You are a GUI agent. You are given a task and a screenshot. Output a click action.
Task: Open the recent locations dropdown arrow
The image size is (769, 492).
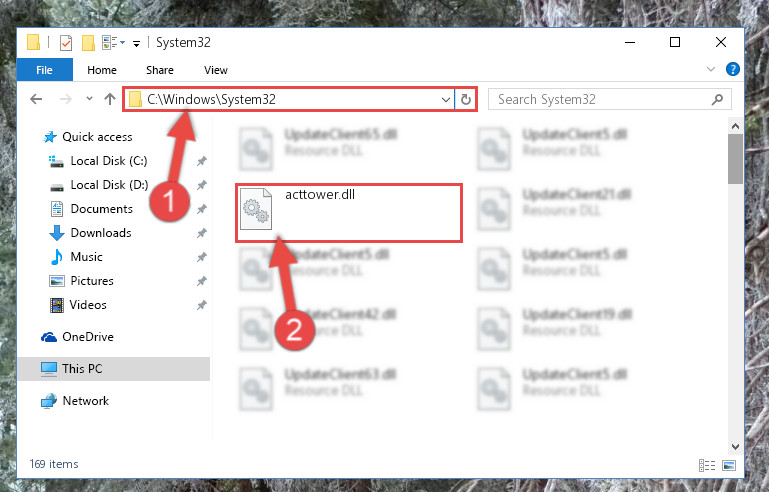point(89,99)
